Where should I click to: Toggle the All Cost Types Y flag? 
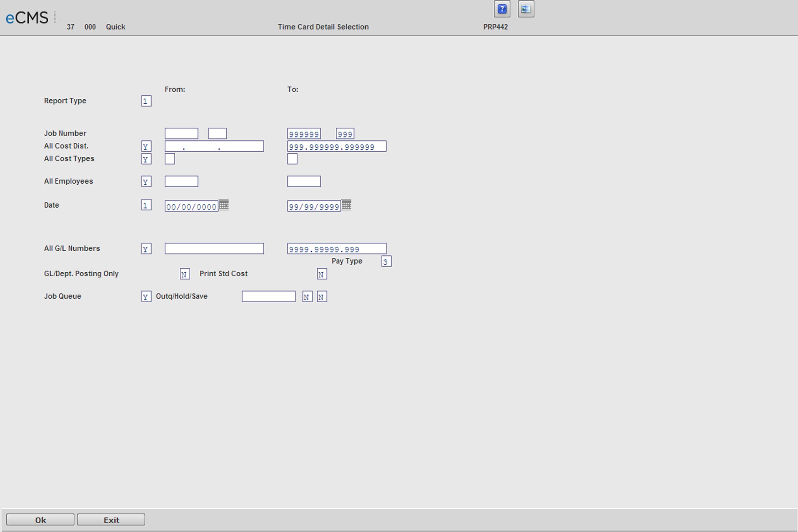[x=146, y=159]
